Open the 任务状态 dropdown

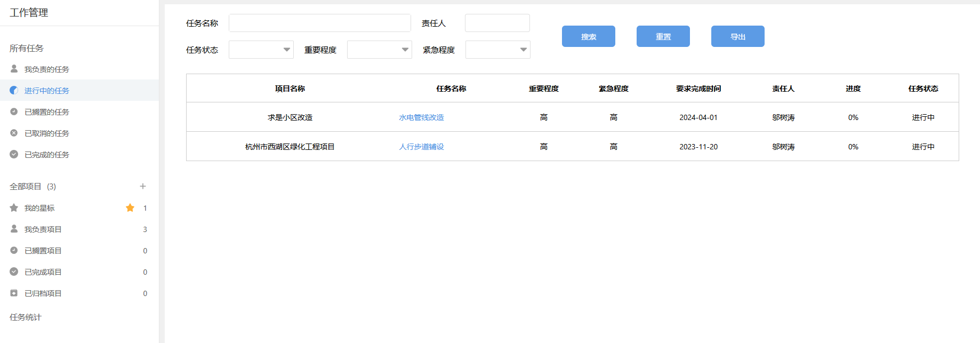[261, 50]
